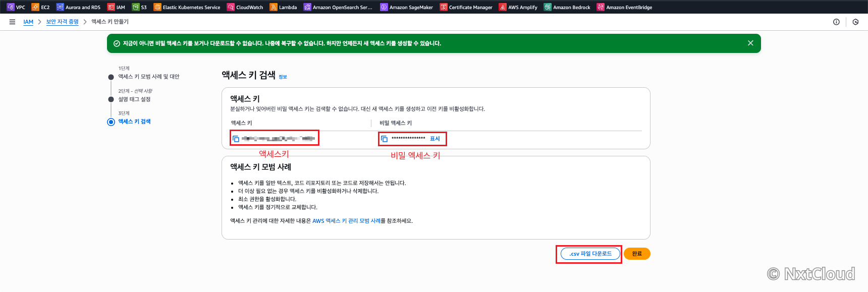Viewport: 868px width, 292px height.
Task: Open the info panel icon
Action: tap(836, 22)
